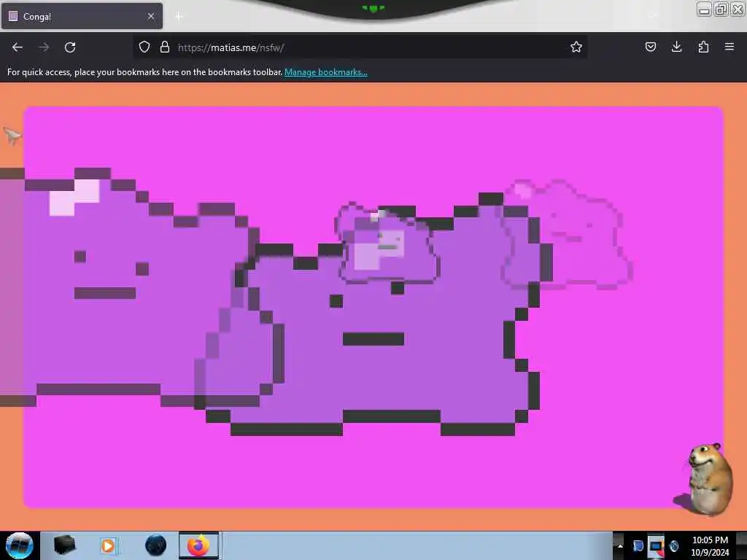Minimize the Firefox window
This screenshot has width=747, height=560.
pyautogui.click(x=704, y=9)
